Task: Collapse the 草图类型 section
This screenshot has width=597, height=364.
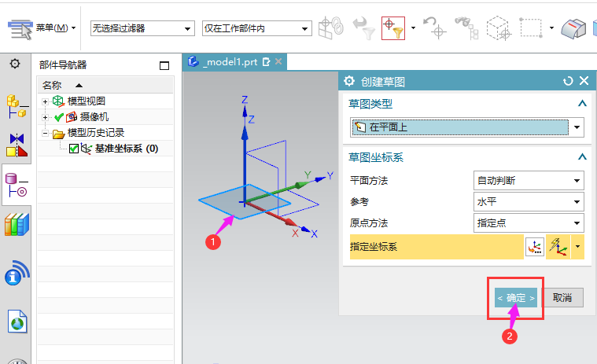Action: 582,104
